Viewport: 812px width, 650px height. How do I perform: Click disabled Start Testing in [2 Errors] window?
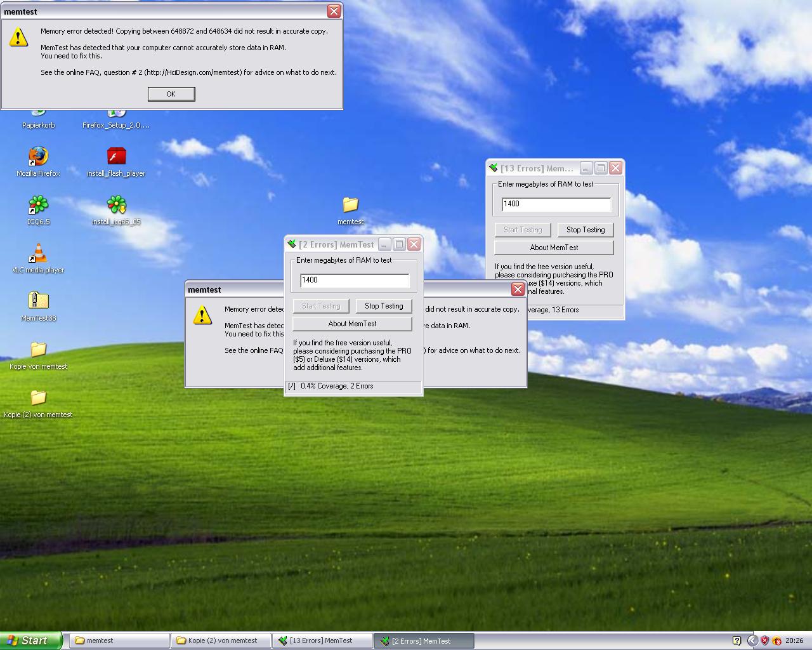pos(321,306)
